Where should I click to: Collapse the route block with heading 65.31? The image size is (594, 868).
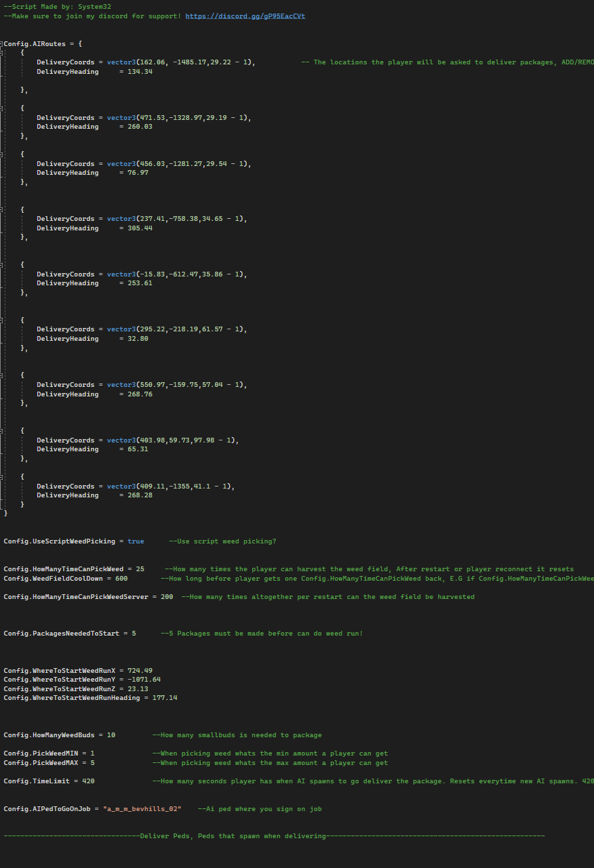pyautogui.click(x=2, y=430)
